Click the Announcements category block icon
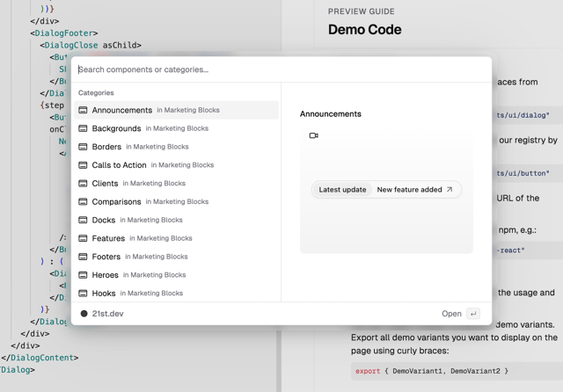 coord(83,110)
